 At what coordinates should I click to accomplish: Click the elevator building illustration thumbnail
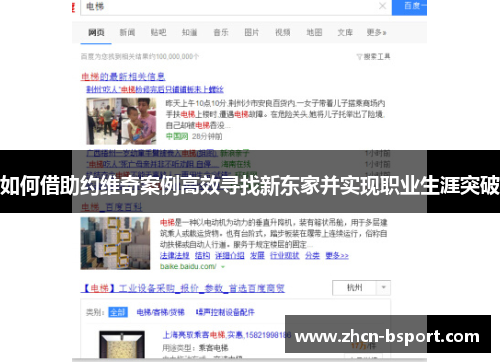(115, 243)
